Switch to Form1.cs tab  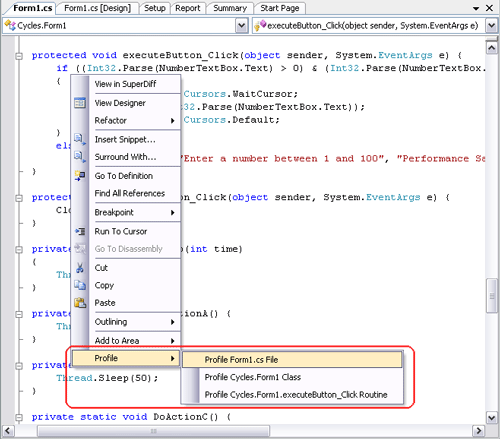coord(32,8)
